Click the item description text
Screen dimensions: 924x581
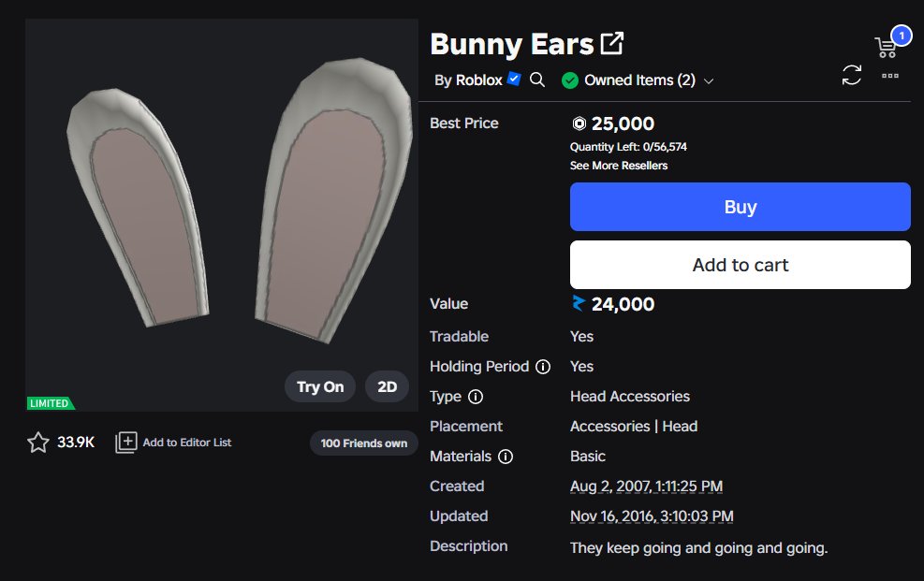699,548
